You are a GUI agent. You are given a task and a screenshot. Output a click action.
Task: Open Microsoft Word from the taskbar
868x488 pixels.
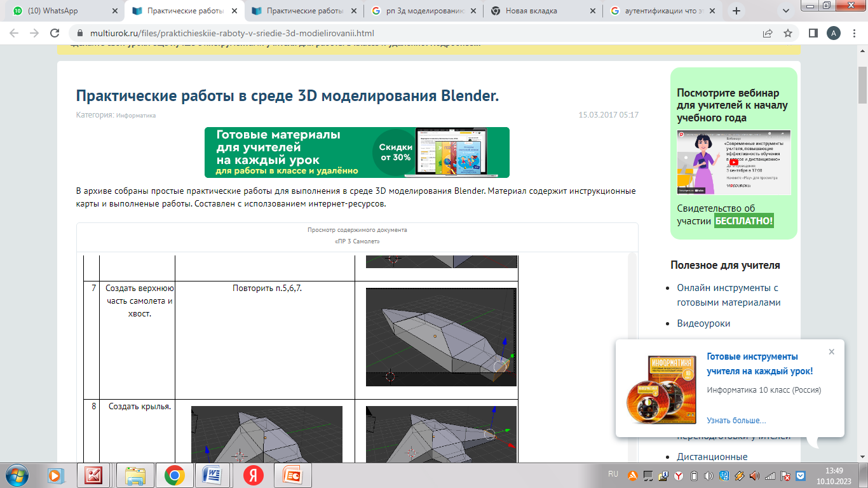214,475
